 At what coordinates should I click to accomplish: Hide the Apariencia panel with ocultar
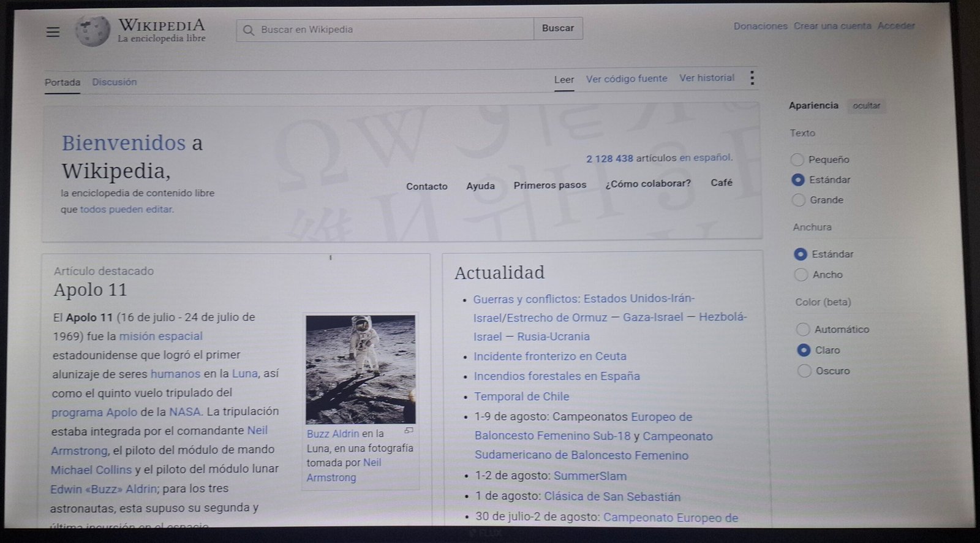coord(866,105)
